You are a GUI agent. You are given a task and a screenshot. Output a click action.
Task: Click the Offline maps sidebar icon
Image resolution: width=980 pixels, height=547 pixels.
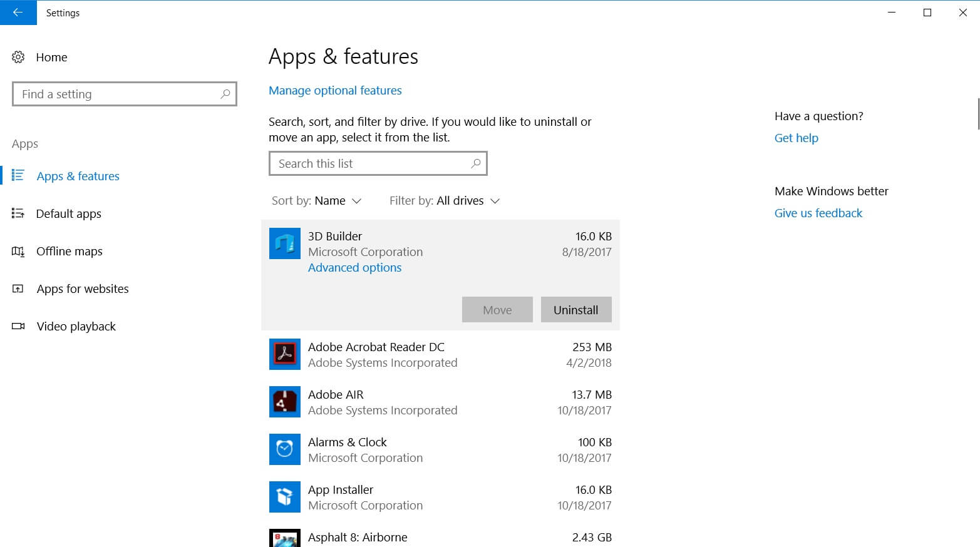tap(18, 251)
